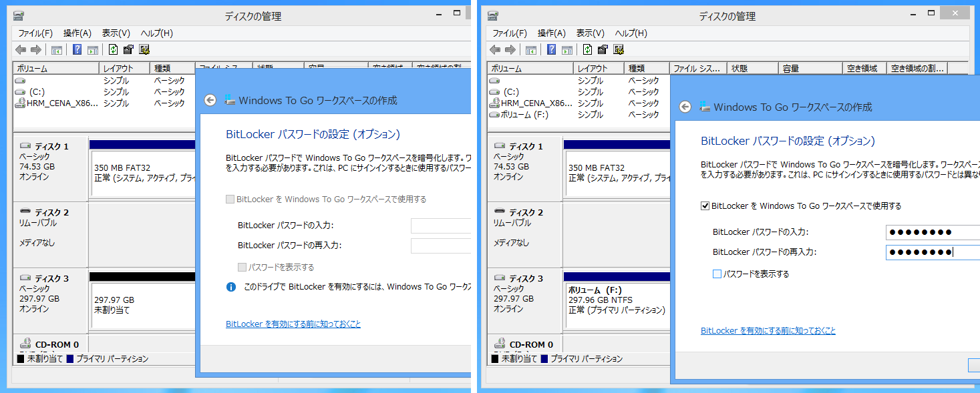980x393 pixels.
Task: Click green Refresh icon in right screenshot's toolbar
Action: (x=587, y=49)
